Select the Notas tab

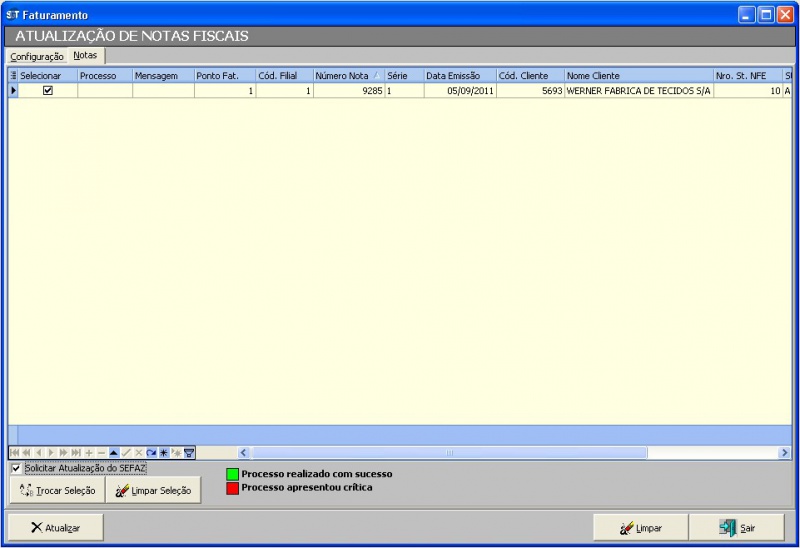click(86, 56)
